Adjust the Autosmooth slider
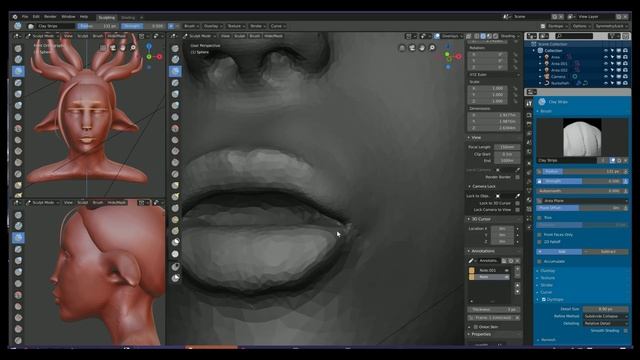Image resolution: width=640 pixels, height=360 pixels. (x=582, y=191)
